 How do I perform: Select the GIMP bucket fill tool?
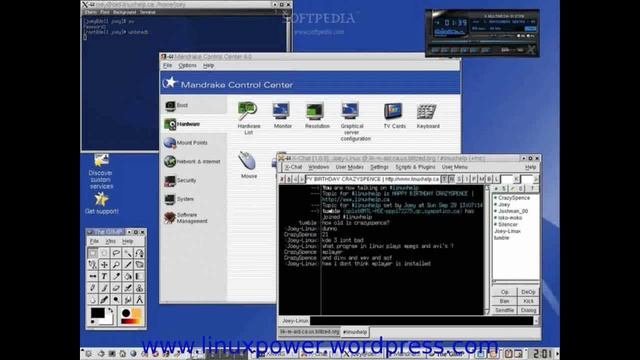pyautogui.click(x=128, y=276)
